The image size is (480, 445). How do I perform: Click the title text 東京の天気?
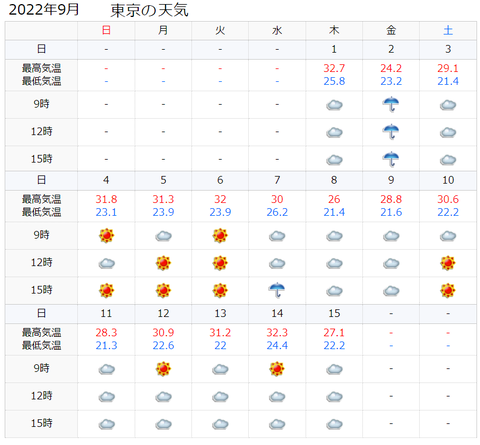click(x=149, y=10)
